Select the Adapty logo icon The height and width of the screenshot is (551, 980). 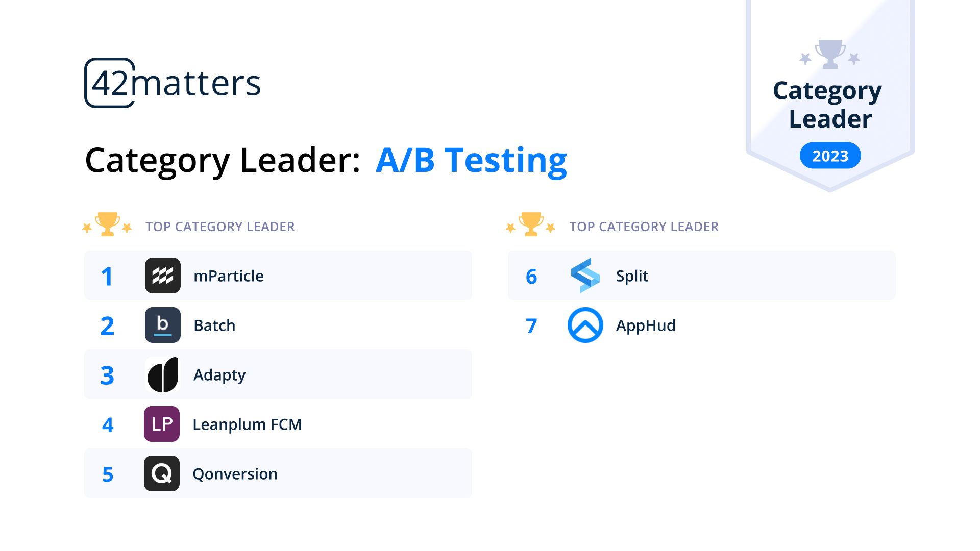click(x=163, y=374)
